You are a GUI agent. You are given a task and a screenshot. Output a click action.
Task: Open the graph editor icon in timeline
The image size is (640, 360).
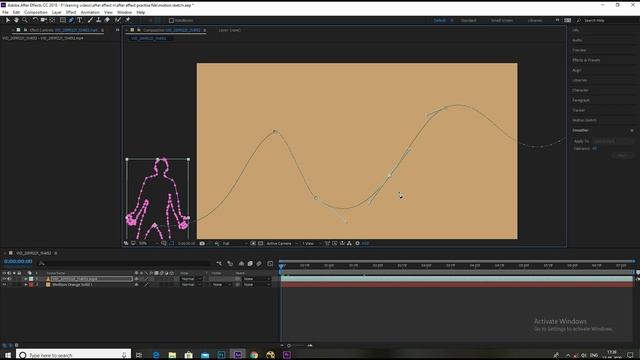click(270, 264)
